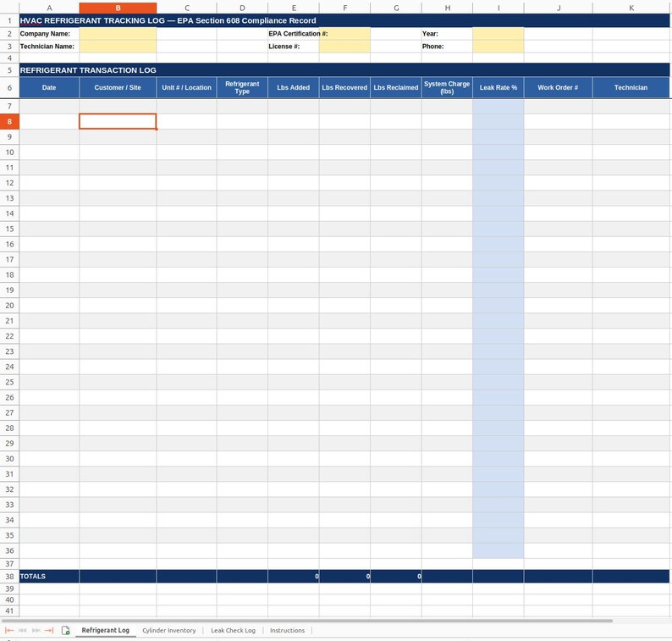This screenshot has width=672, height=641.
Task: Click the Customer / Site heading cell
Action: tap(118, 87)
